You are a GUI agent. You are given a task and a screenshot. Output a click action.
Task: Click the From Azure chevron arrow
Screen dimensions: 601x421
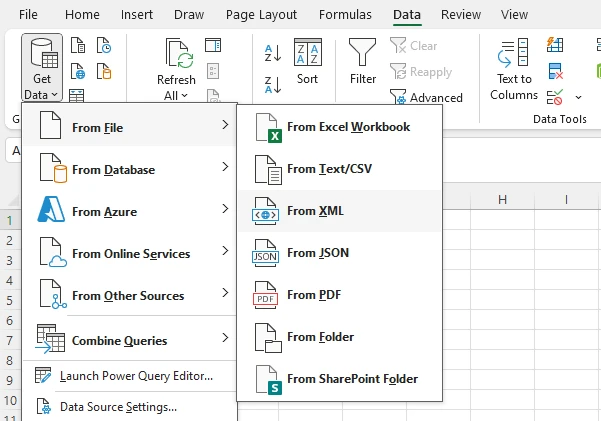[x=225, y=209]
